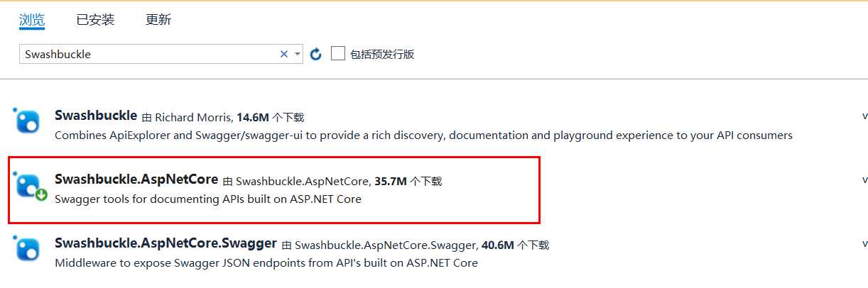Click the 包括预发行版 label text

coord(382,55)
